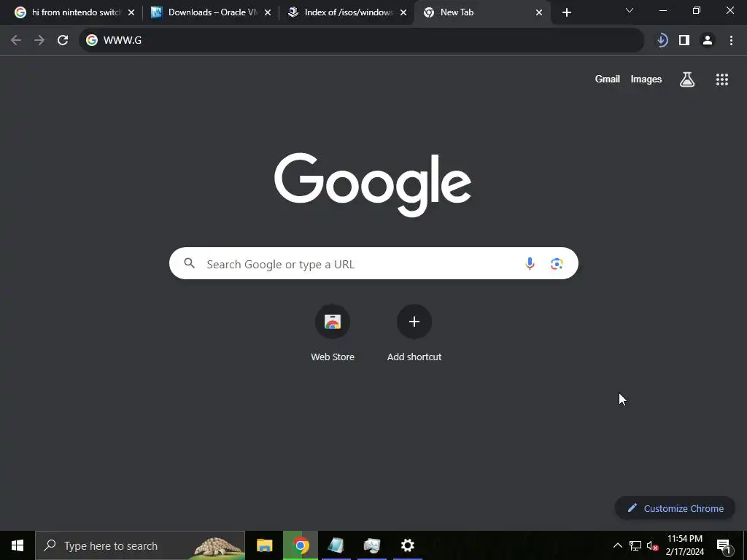
Task: Start voice search with the microphone
Action: pos(530,263)
